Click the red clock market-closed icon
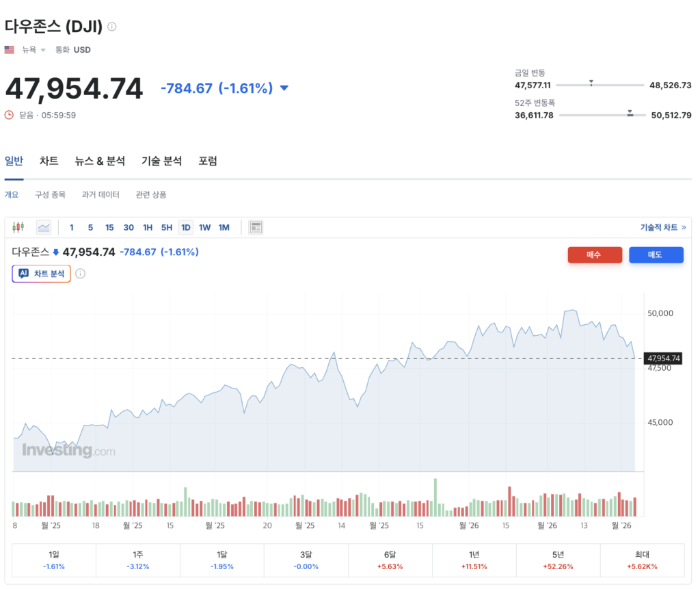This screenshot has width=700, height=589. coord(9,115)
